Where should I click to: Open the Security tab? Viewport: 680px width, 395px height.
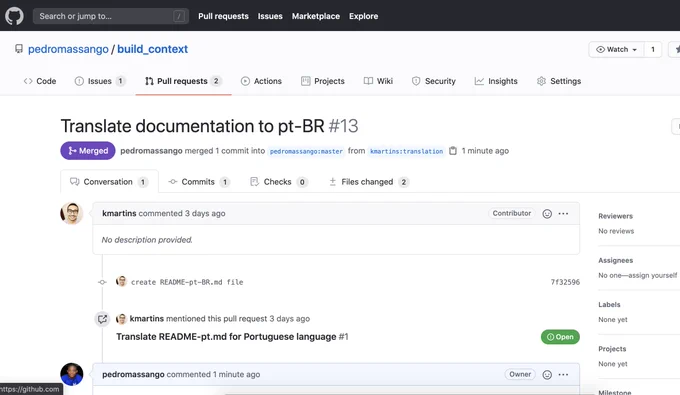click(434, 81)
